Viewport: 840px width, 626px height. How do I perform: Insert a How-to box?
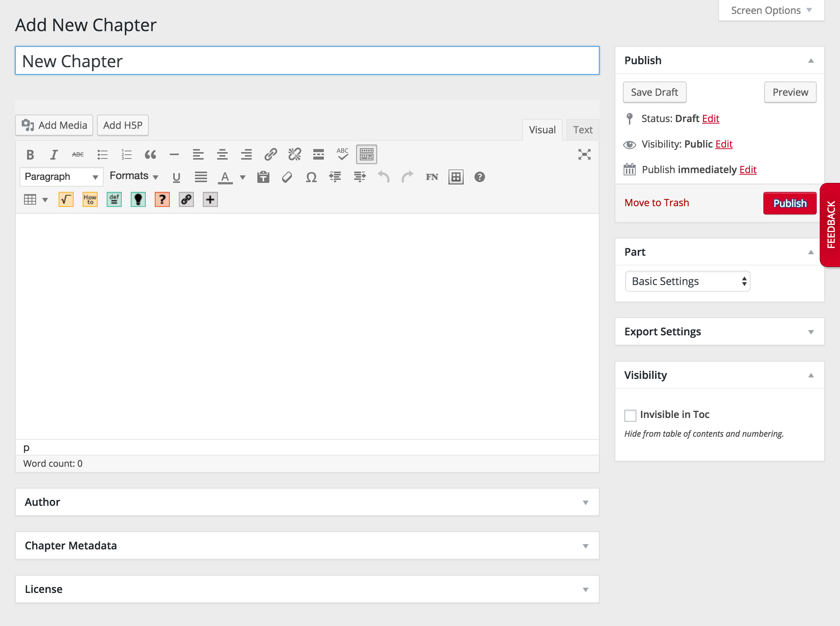[x=90, y=200]
